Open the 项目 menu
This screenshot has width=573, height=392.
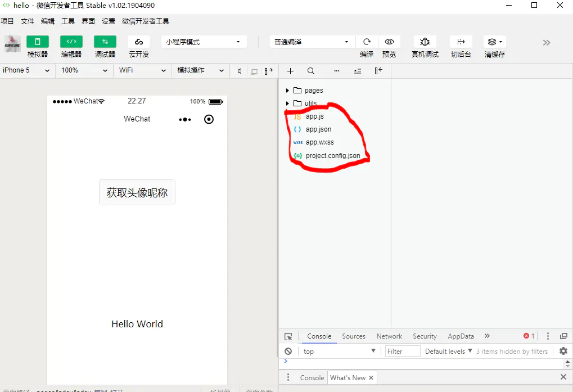[x=7, y=21]
